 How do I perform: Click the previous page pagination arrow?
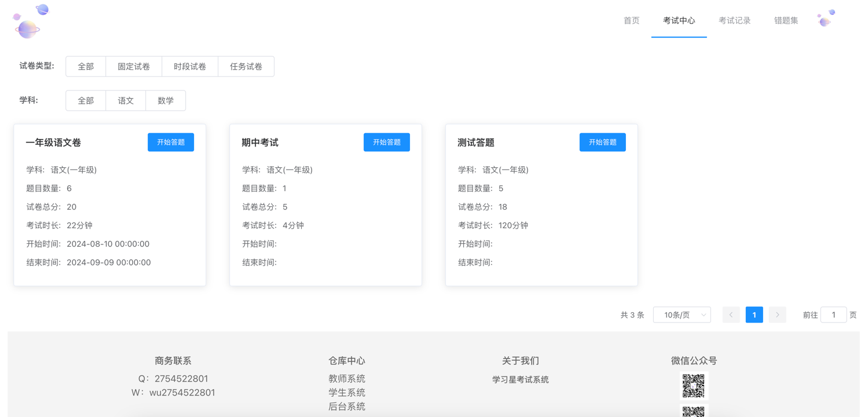click(x=731, y=314)
